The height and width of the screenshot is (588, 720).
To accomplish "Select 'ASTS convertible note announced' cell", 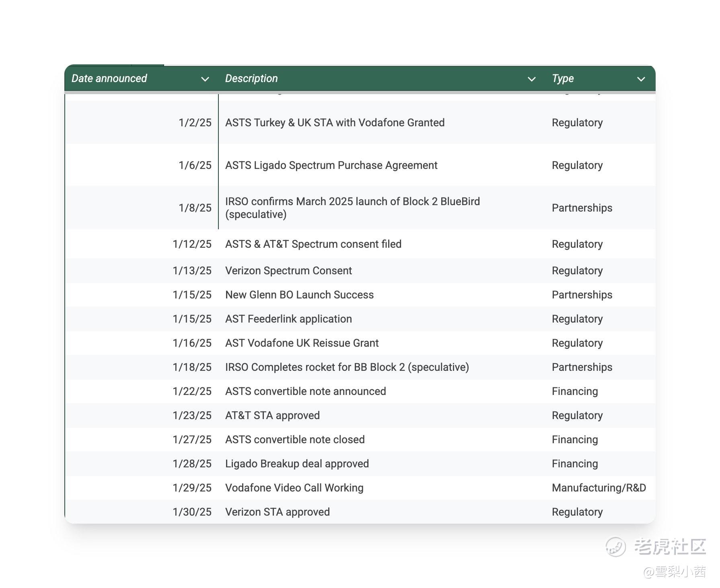I will click(x=305, y=391).
